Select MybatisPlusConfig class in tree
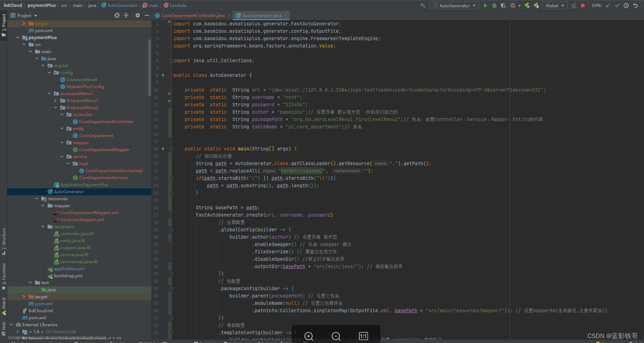Viewport: 644px width, 343px height. pos(85,87)
